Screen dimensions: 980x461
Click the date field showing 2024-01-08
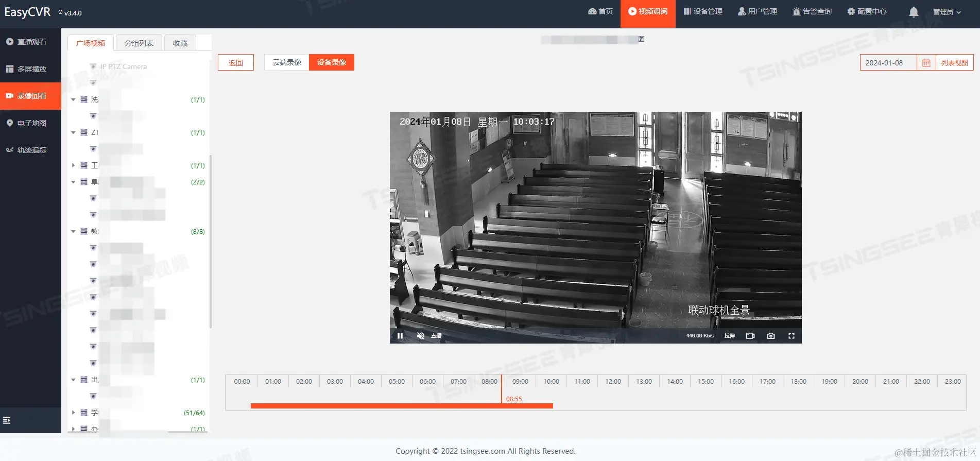point(888,62)
